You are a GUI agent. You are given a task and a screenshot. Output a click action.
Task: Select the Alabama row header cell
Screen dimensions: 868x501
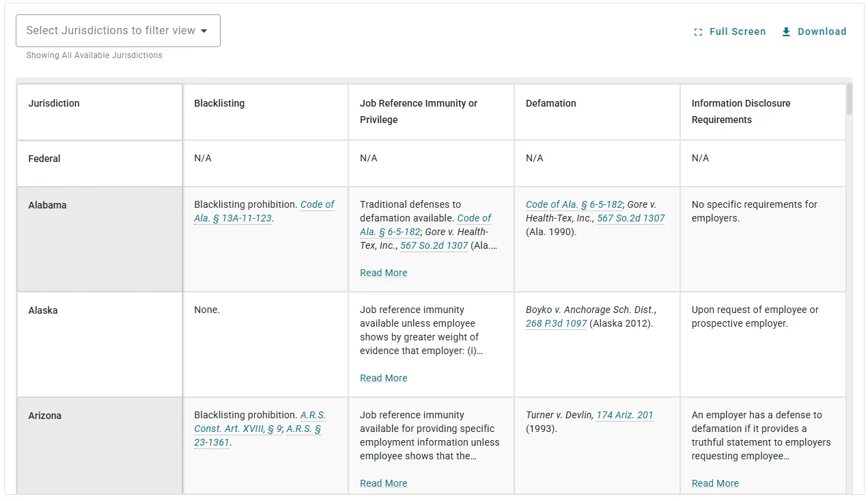point(99,239)
